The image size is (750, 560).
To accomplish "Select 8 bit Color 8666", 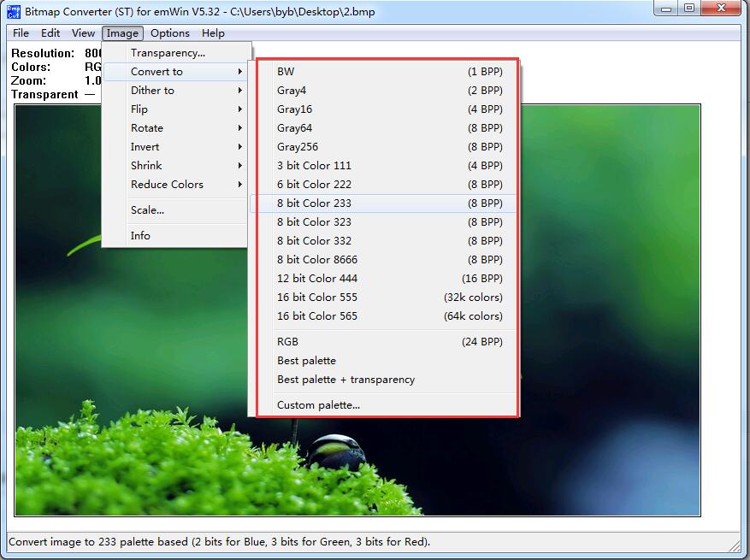I will 384,260.
